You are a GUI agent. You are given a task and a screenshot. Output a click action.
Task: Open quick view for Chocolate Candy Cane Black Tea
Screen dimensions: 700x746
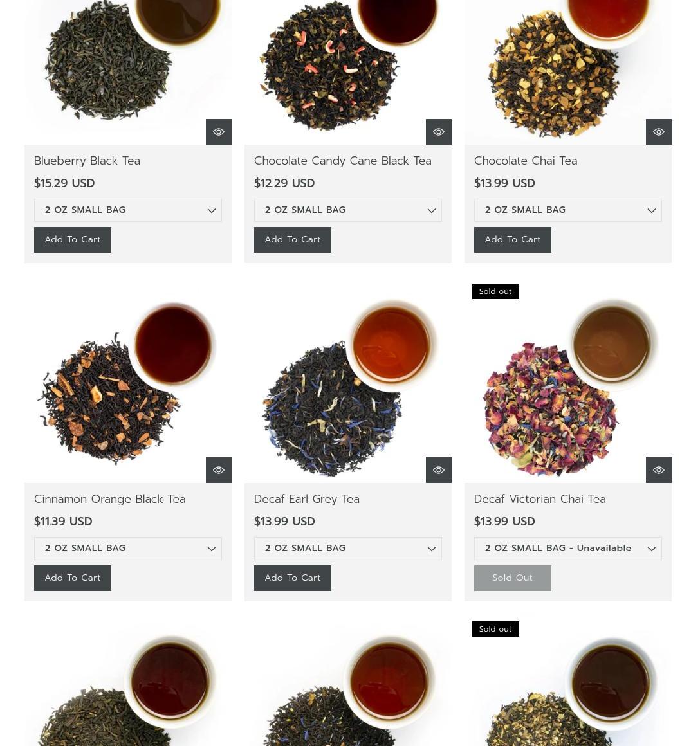(438, 132)
